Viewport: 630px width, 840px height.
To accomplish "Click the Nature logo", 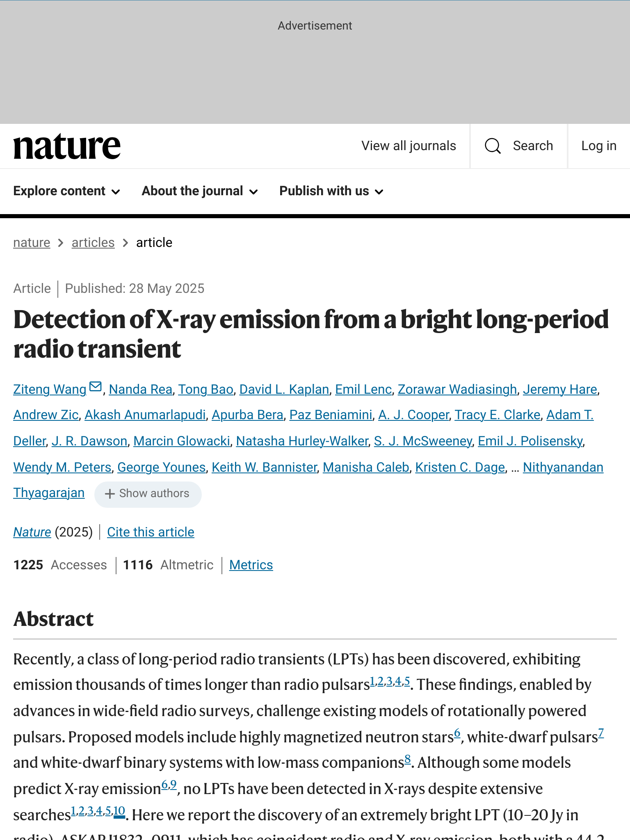I will (67, 146).
